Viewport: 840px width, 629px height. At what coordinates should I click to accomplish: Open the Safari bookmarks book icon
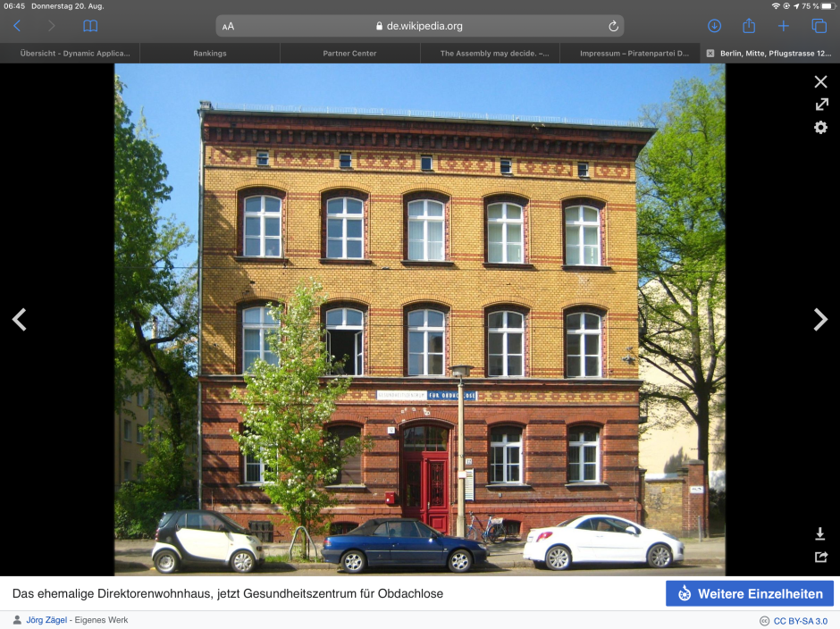click(90, 26)
